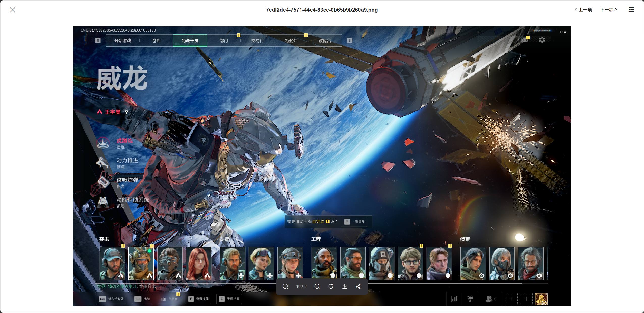Open the viewer list menu icon
The image size is (644, 313).
[631, 10]
